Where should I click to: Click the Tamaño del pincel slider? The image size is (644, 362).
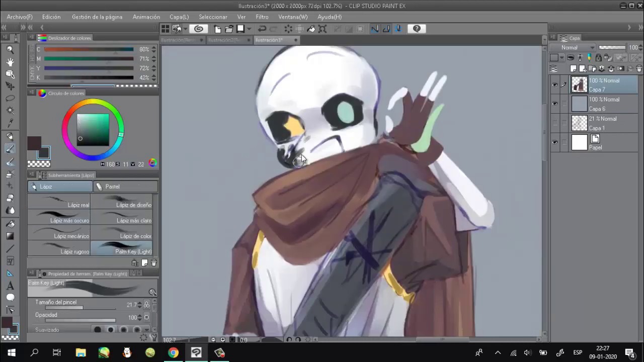tap(80, 307)
